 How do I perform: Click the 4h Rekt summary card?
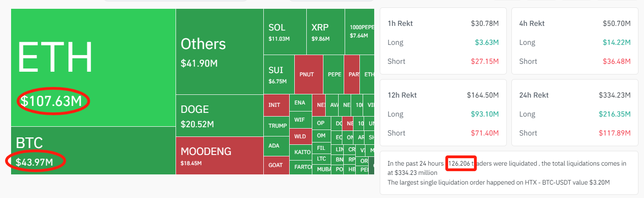[x=574, y=41]
